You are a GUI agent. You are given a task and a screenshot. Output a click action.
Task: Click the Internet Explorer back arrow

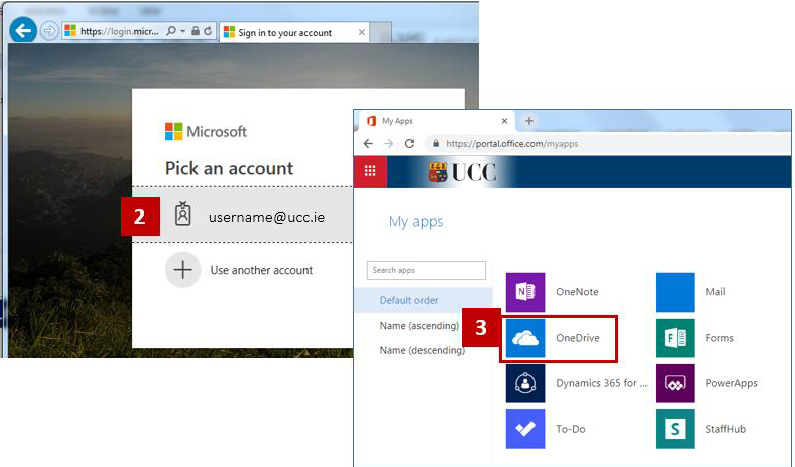tap(22, 31)
